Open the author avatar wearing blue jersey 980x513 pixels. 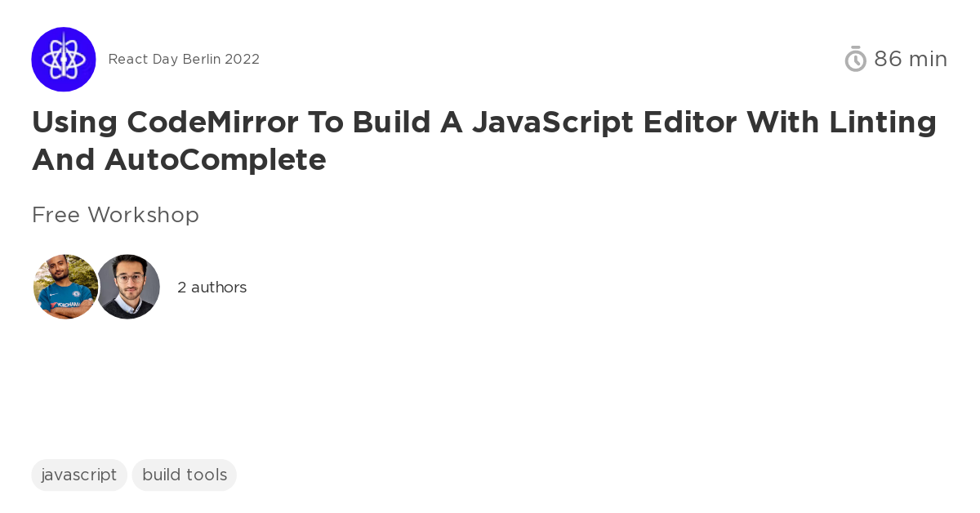coord(65,287)
